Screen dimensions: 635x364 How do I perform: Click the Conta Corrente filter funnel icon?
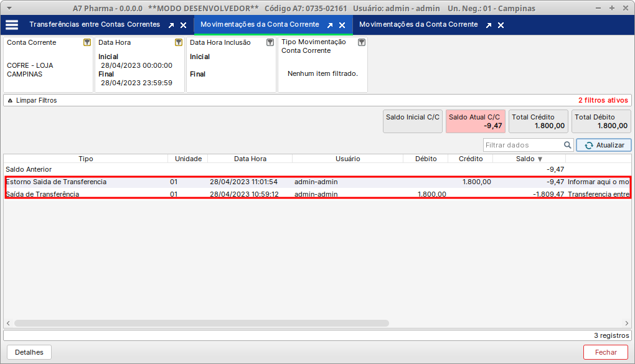pyautogui.click(x=87, y=42)
